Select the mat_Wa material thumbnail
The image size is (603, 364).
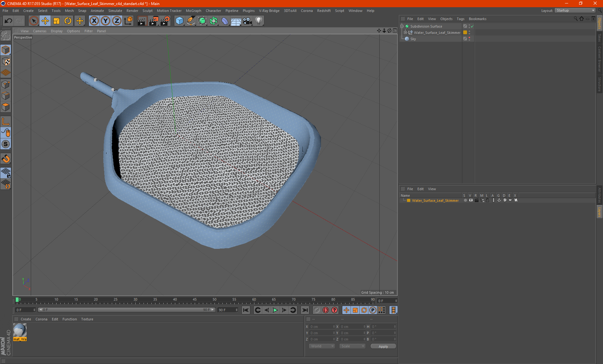coord(20,330)
